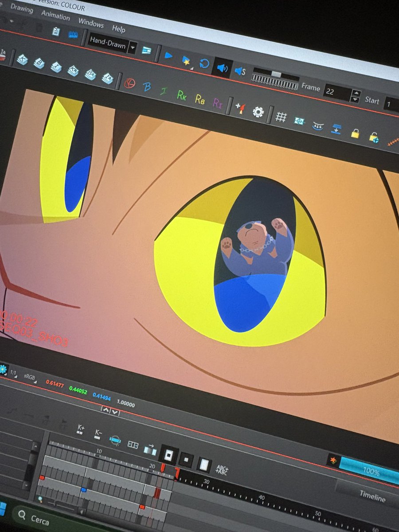Open the Help menu

coord(118,28)
